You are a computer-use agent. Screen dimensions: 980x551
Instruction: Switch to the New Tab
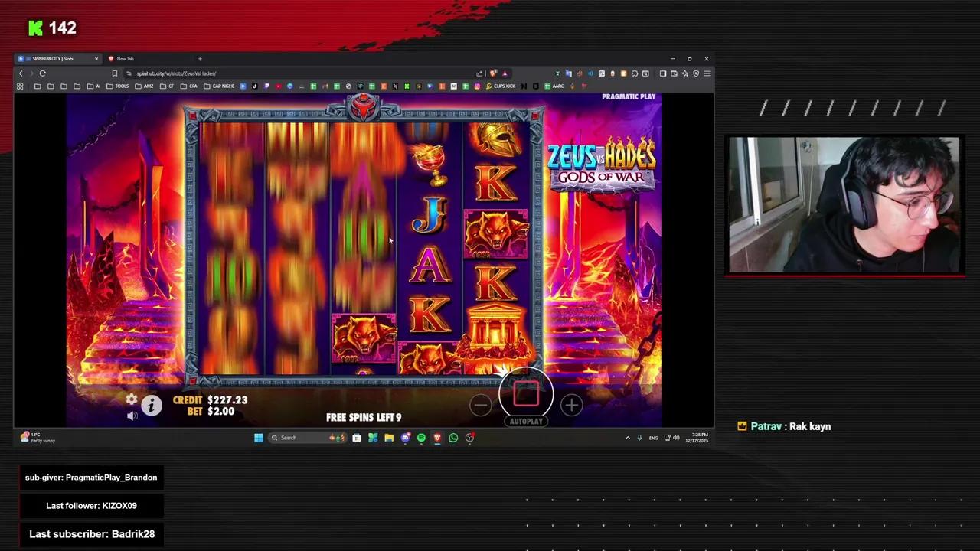click(x=125, y=58)
